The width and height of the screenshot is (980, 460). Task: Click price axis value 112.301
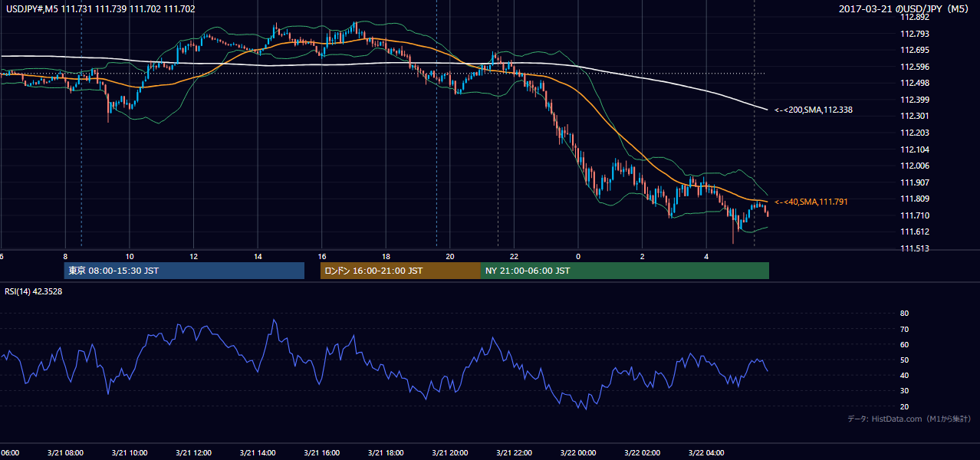point(914,117)
